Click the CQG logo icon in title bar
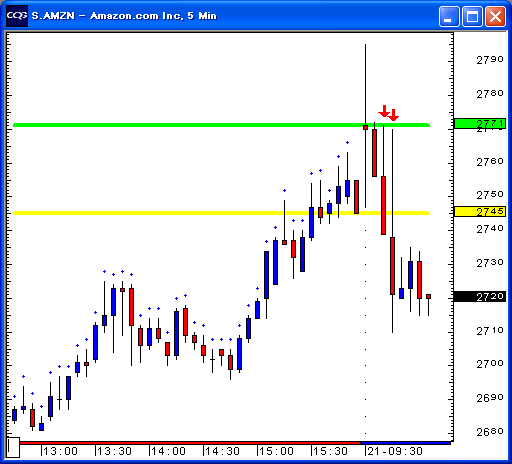Screen dimensions: 512x464 coord(17,16)
